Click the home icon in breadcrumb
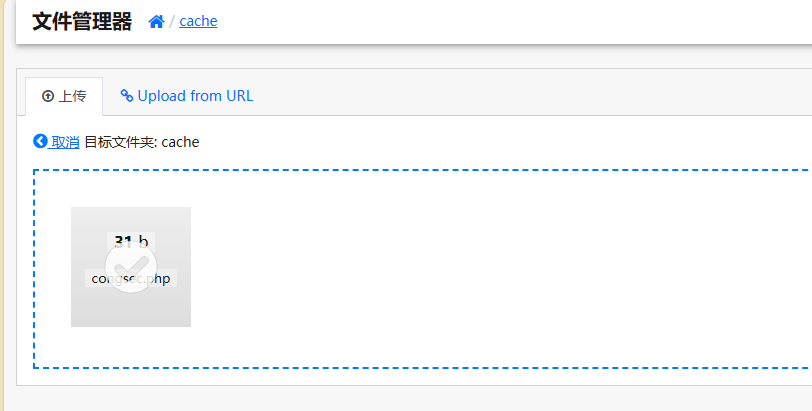 click(156, 21)
